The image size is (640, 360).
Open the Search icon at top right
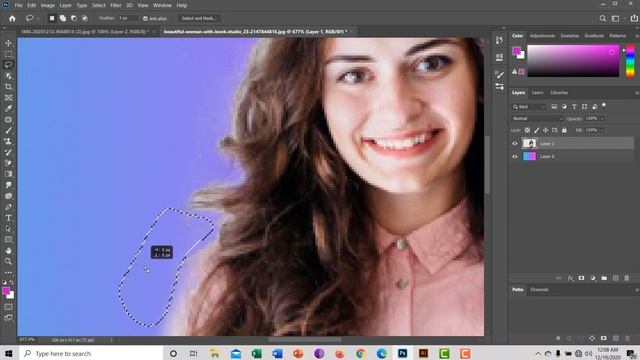coord(602,18)
